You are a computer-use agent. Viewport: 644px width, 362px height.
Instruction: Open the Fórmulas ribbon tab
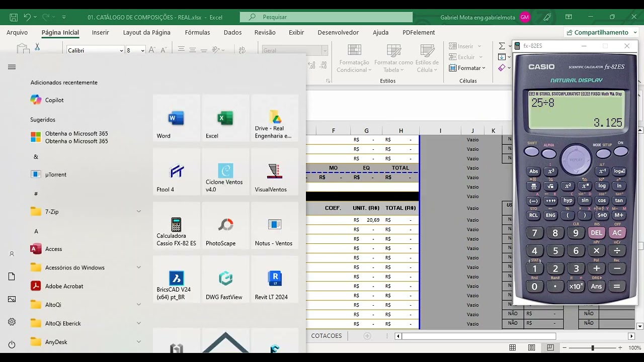(x=198, y=32)
